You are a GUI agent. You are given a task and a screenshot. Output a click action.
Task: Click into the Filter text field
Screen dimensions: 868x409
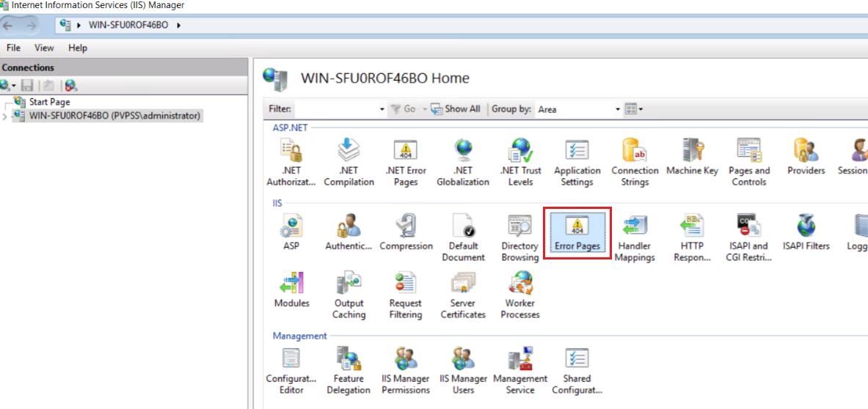[336, 109]
